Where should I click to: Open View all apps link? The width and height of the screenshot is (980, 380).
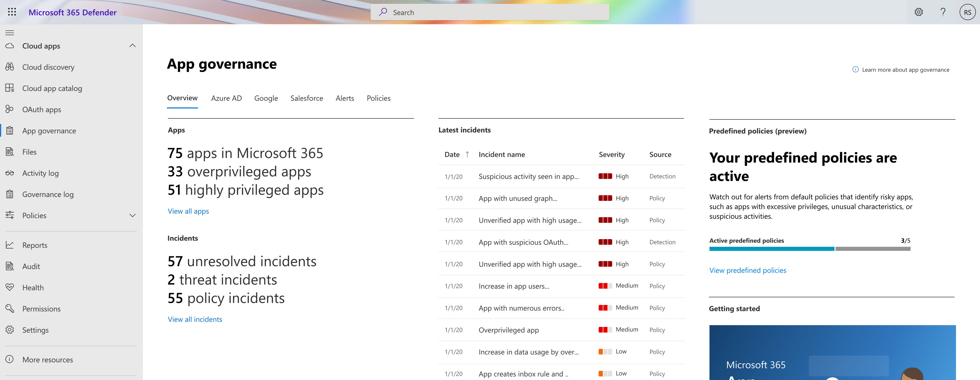tap(188, 211)
